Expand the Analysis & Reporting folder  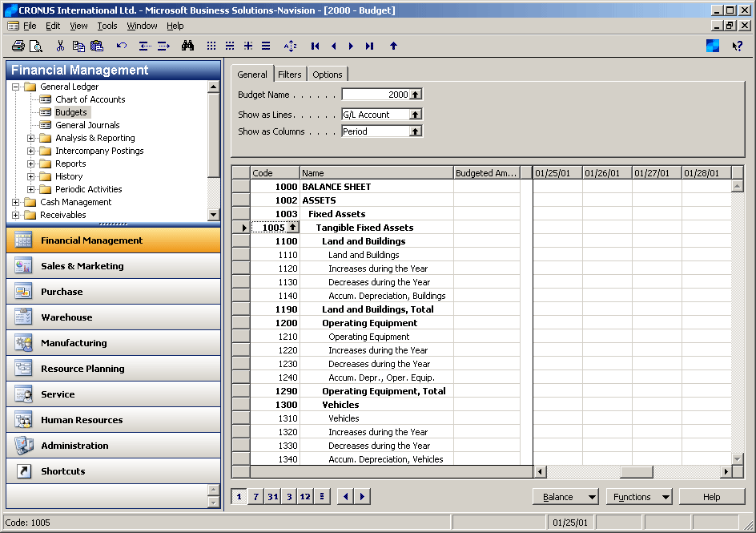coord(31,138)
